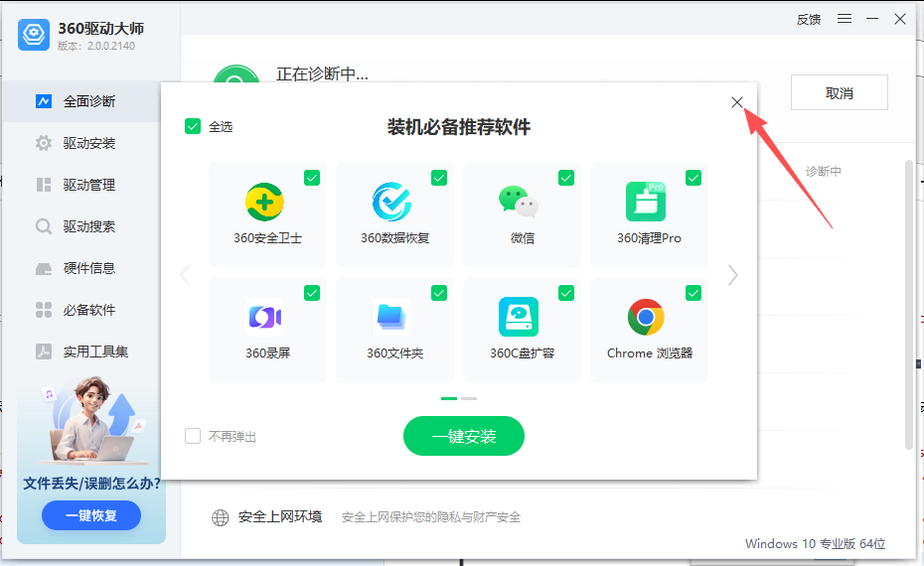Click the 360安全卫士 app icon
Image resolution: width=924 pixels, height=566 pixels.
tap(264, 202)
